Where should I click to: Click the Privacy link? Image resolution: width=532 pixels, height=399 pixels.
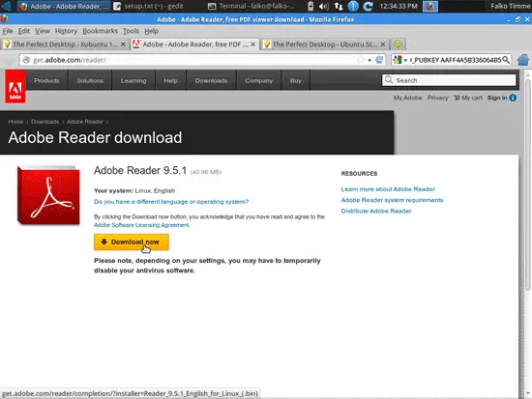pos(437,98)
